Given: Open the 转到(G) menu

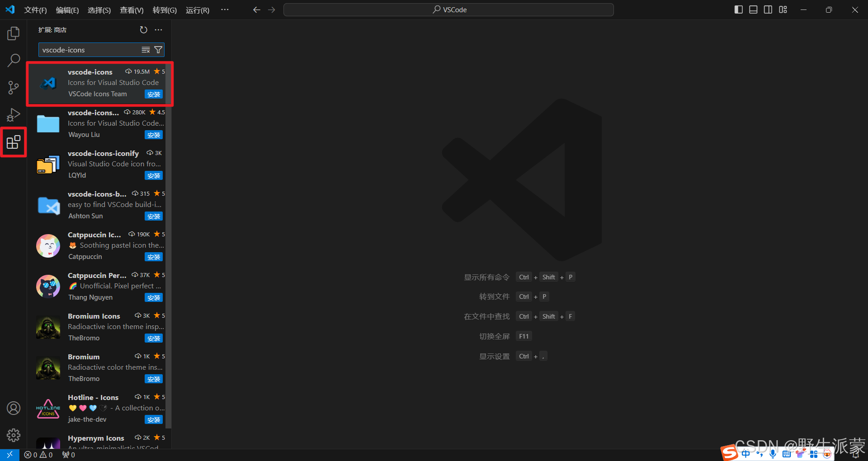Looking at the screenshot, I should coord(165,10).
